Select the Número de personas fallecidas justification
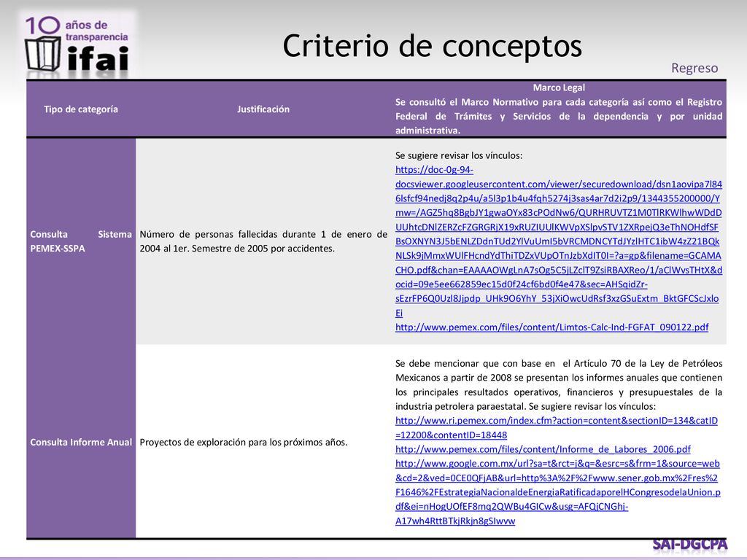 [x=263, y=241]
